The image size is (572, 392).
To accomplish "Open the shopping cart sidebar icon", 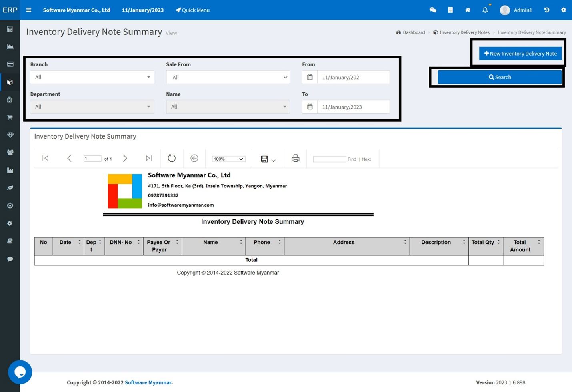I will coord(10,117).
